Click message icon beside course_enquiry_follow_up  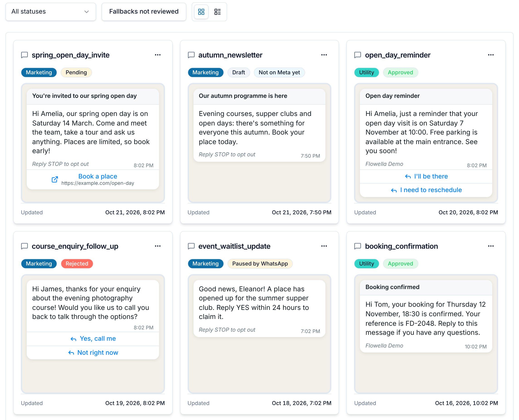24,246
